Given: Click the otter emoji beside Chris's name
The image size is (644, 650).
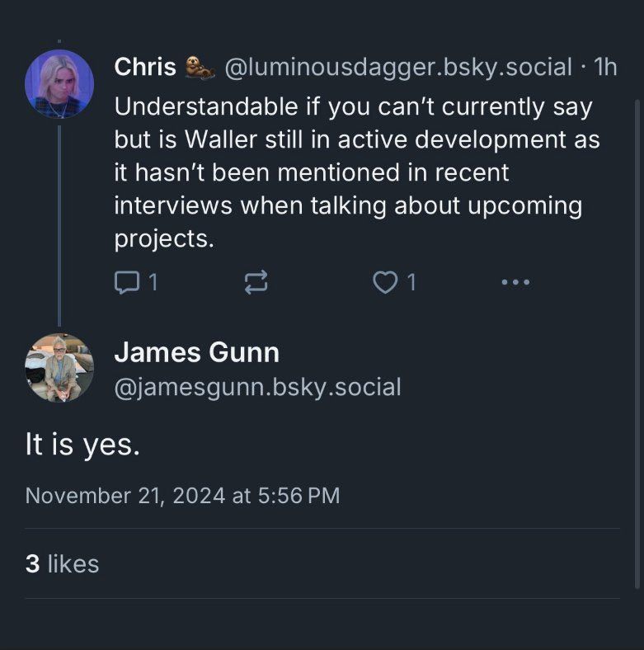Looking at the screenshot, I should coord(200,68).
